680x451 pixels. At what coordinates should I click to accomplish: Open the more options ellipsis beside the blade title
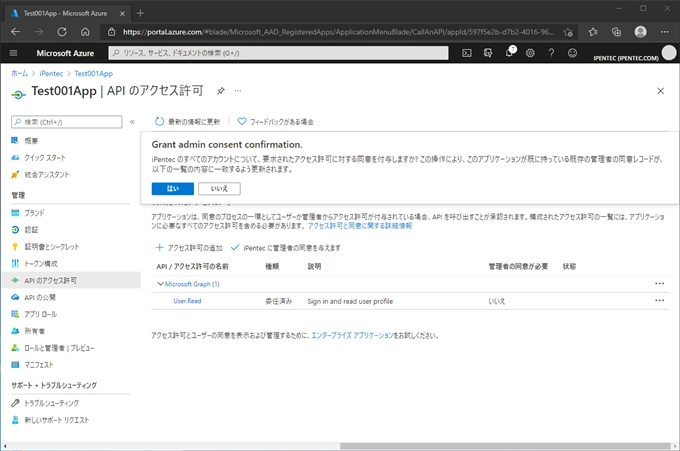(238, 91)
